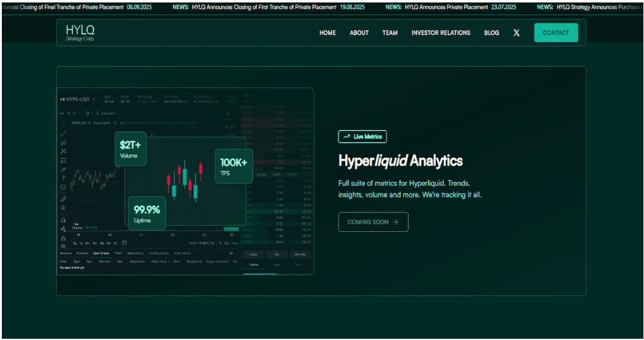This screenshot has height=340, width=644.
Task: Click the arrow in the Coming Soon button
Action: pyautogui.click(x=396, y=222)
